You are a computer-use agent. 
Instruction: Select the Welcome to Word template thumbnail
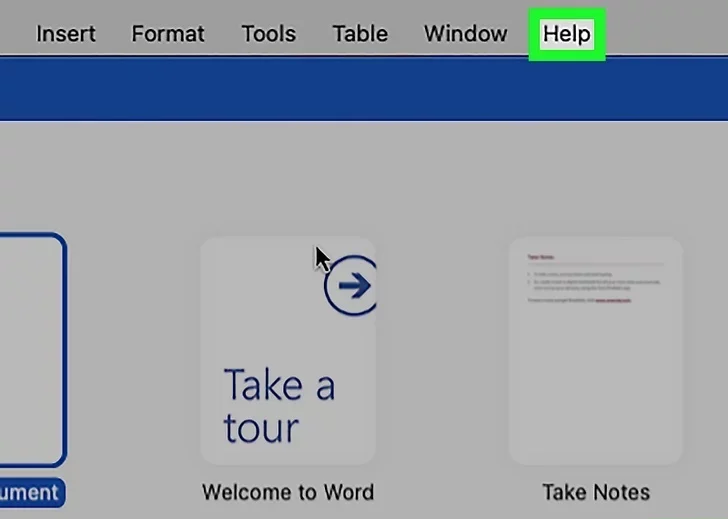pyautogui.click(x=288, y=350)
